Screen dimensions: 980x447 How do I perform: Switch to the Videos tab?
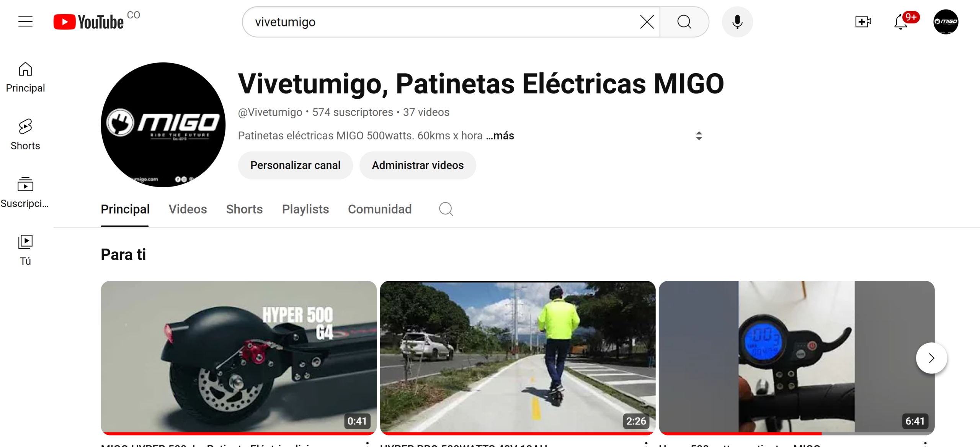pos(188,209)
